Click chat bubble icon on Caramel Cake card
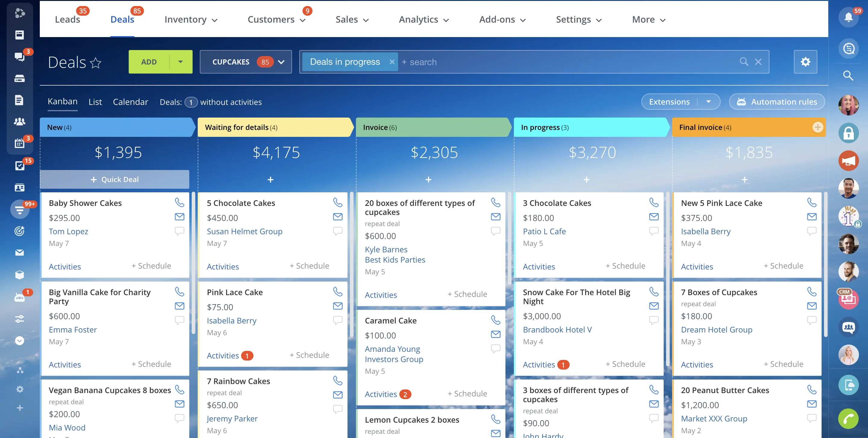 495,348
